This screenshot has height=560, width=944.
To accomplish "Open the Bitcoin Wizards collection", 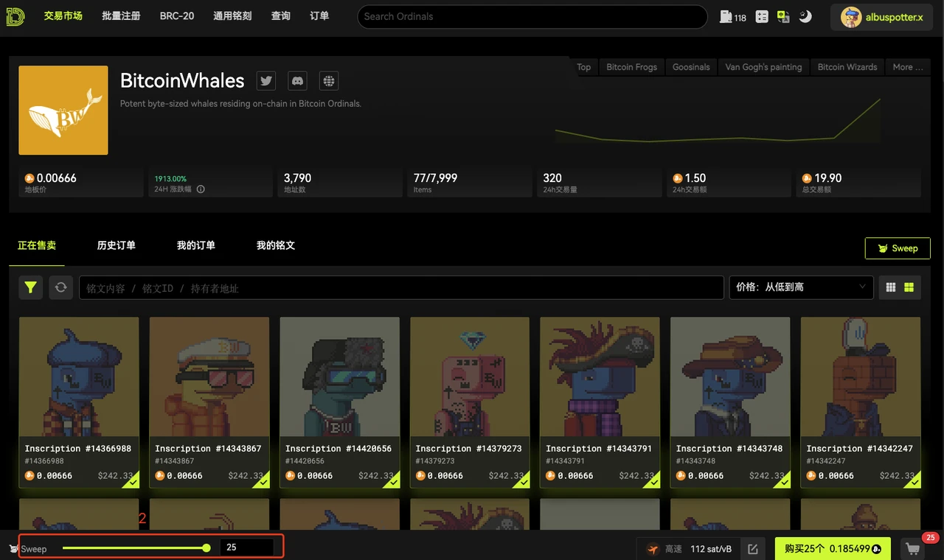I will click(x=847, y=67).
